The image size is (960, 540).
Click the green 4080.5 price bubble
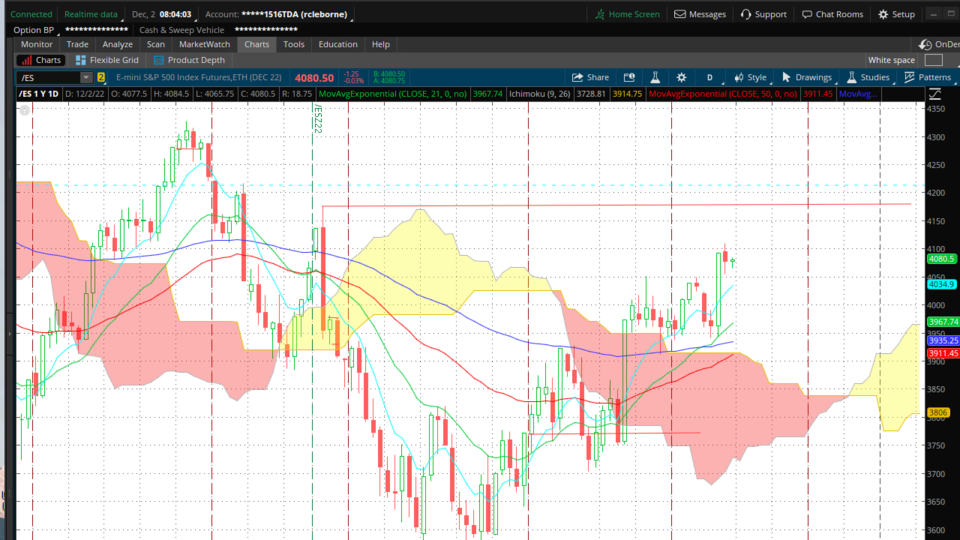[x=941, y=259]
